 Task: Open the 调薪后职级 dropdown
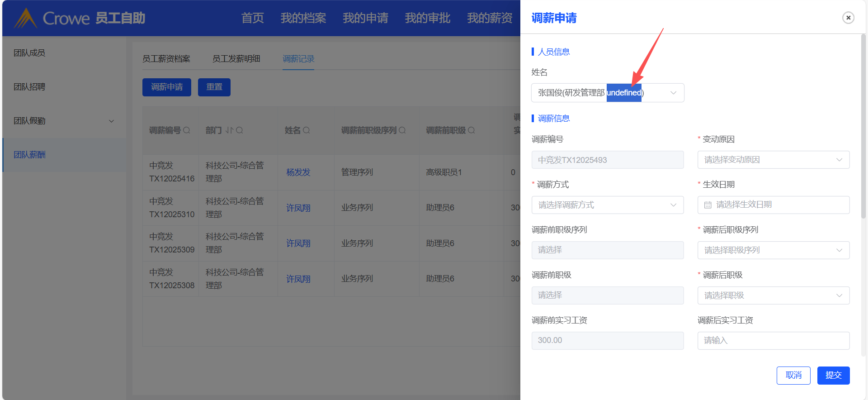773,295
